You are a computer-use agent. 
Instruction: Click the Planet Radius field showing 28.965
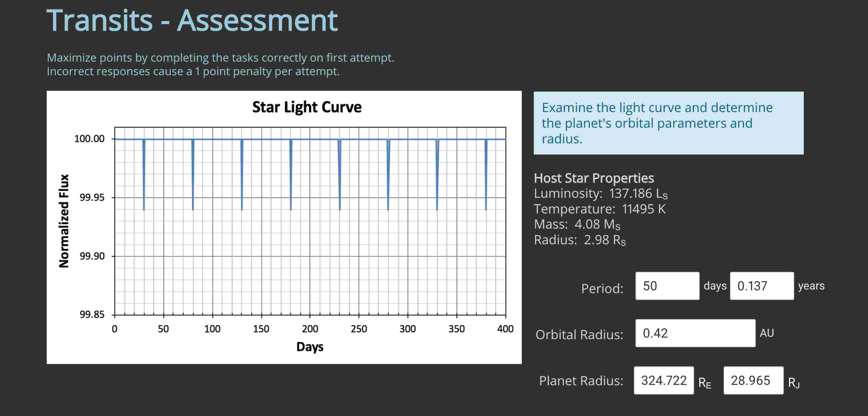click(x=753, y=381)
